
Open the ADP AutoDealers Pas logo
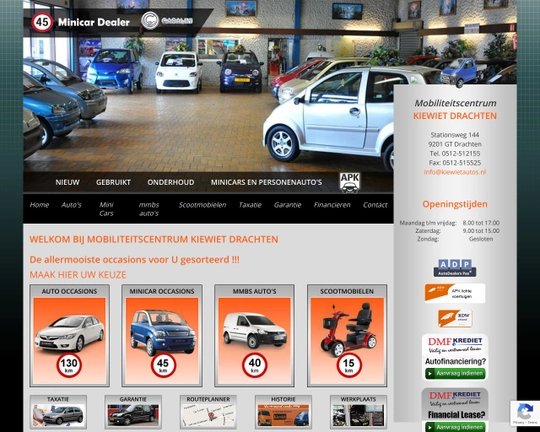click(455, 268)
